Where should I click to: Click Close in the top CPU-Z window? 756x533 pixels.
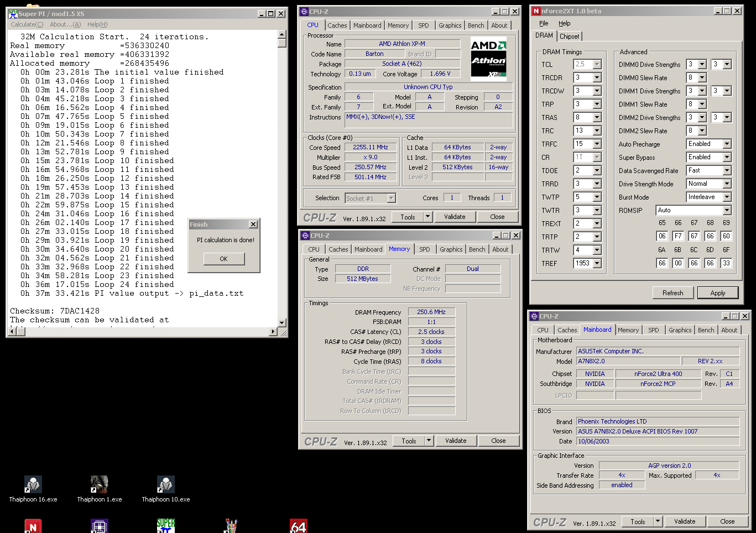pyautogui.click(x=497, y=217)
